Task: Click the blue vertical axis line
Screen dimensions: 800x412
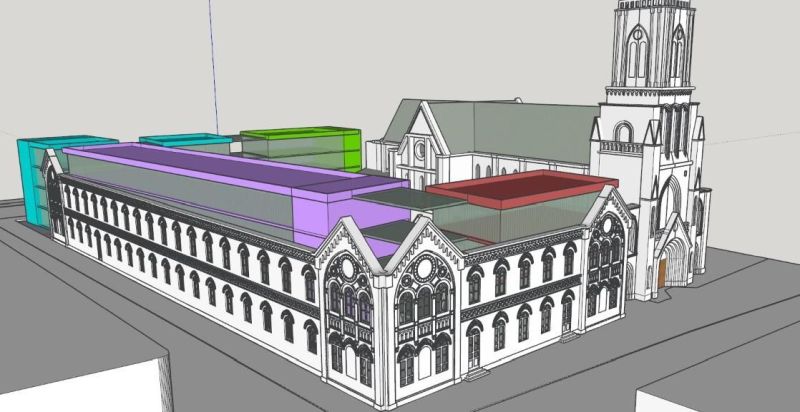Action: coord(212,60)
